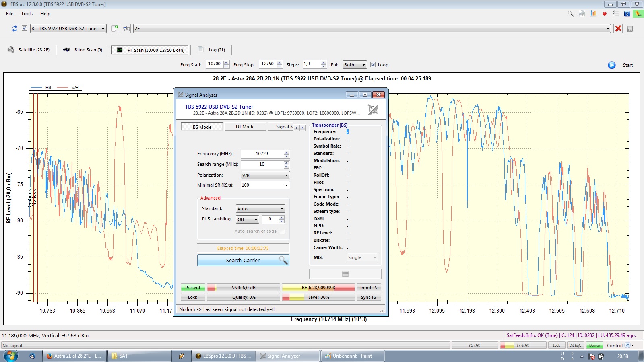Open Firefox Astra 2E taskbar item
This screenshot has width=644, height=362.
(x=75, y=356)
